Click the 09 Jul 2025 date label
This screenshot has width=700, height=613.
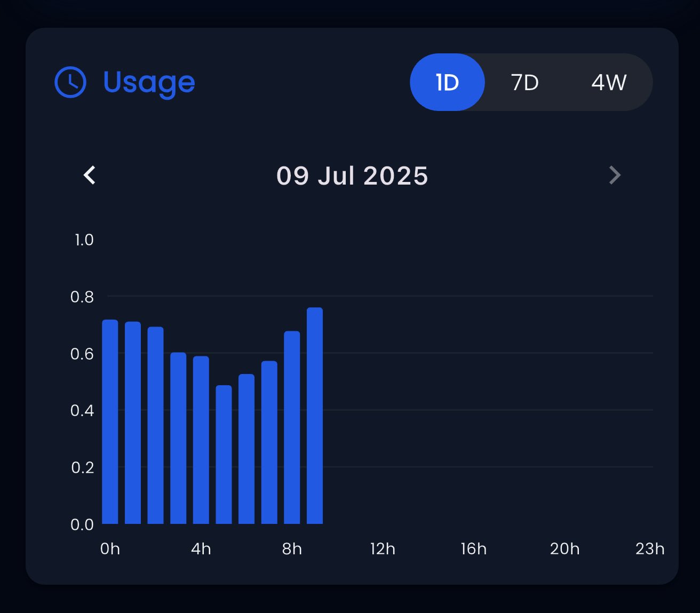click(x=352, y=176)
